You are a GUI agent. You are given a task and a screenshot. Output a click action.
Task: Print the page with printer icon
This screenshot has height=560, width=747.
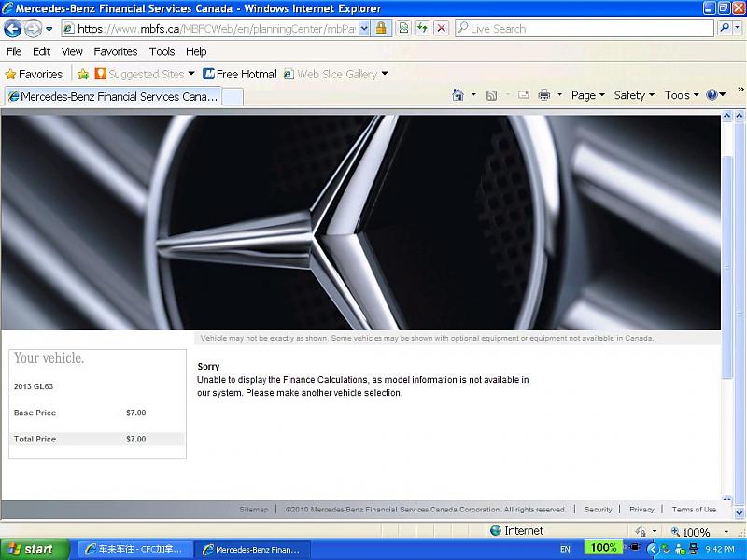tap(544, 95)
